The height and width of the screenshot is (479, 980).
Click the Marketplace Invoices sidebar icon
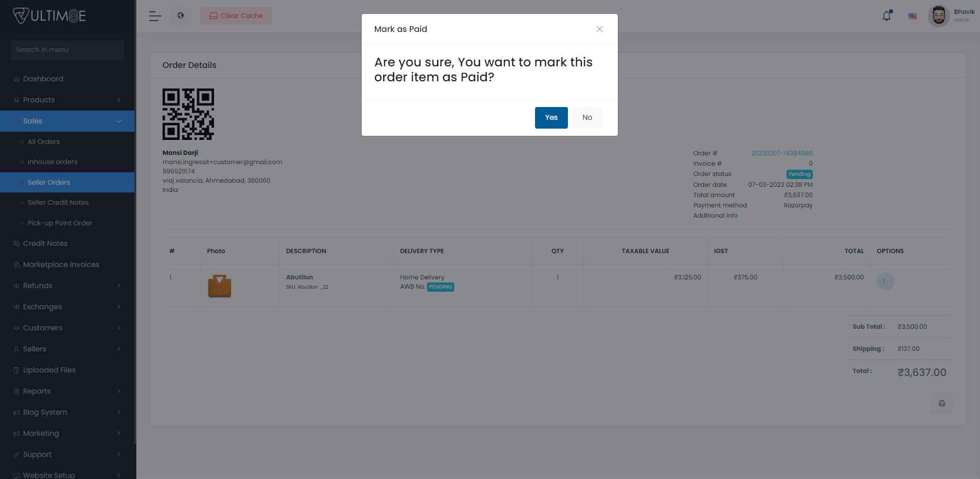coord(16,264)
